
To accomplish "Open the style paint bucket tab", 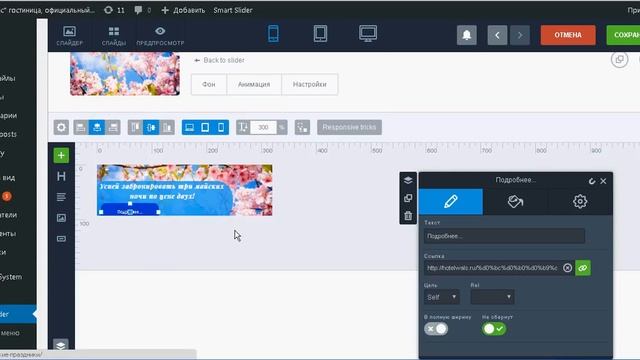I will (x=515, y=202).
